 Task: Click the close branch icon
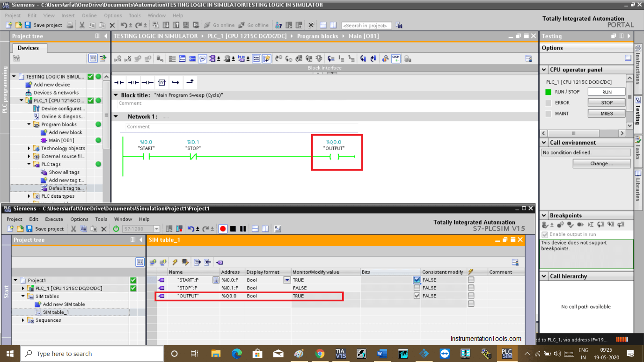pos(190,82)
